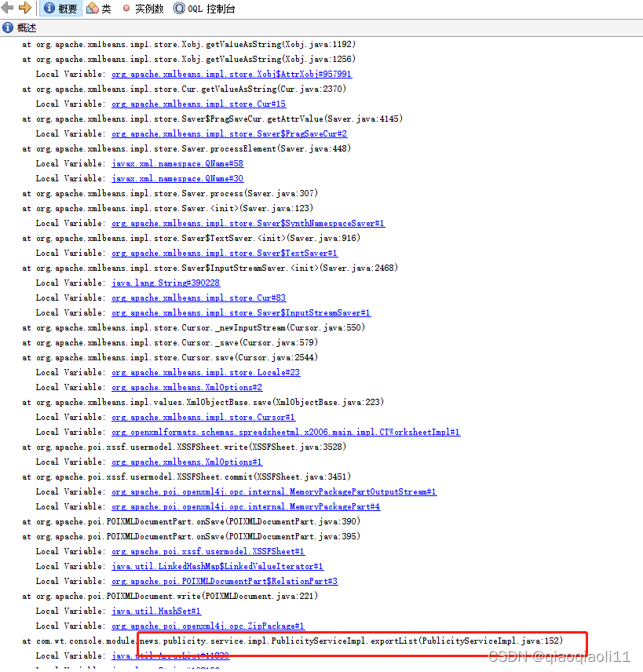Click stack frame Saver$InputStreamSaver.<init> Saver.java:2468
643x672 pixels.
point(210,268)
